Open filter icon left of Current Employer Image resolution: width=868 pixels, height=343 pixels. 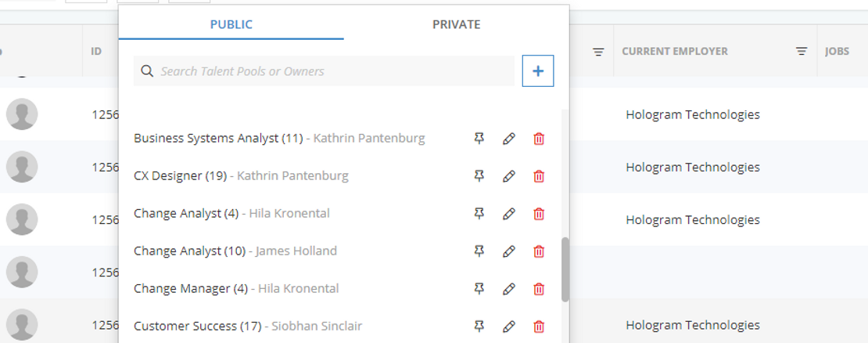tap(598, 52)
